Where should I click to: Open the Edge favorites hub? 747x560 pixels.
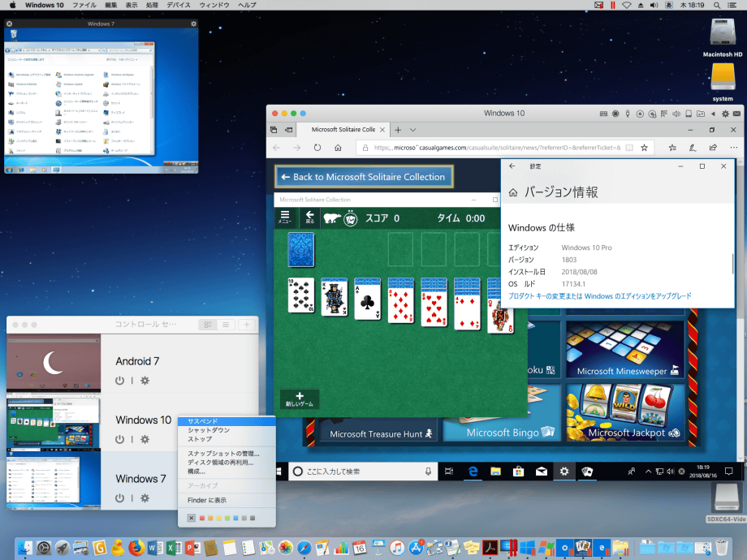[672, 148]
